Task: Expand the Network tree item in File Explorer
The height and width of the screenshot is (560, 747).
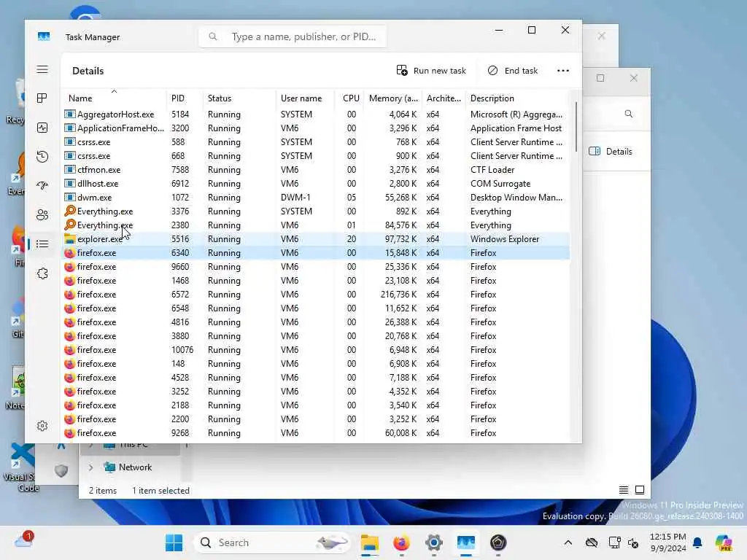Action: pyautogui.click(x=90, y=467)
